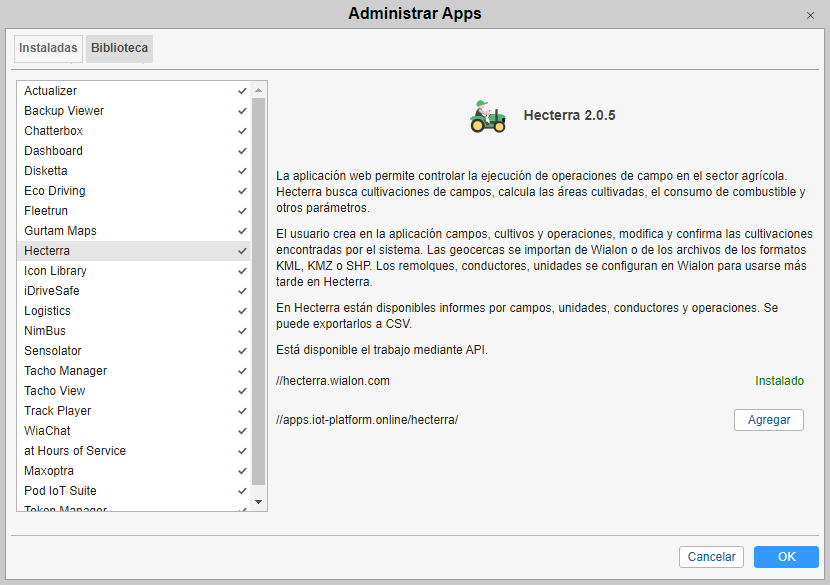This screenshot has width=830, height=585.
Task: Confirm with the OK button
Action: 787,557
